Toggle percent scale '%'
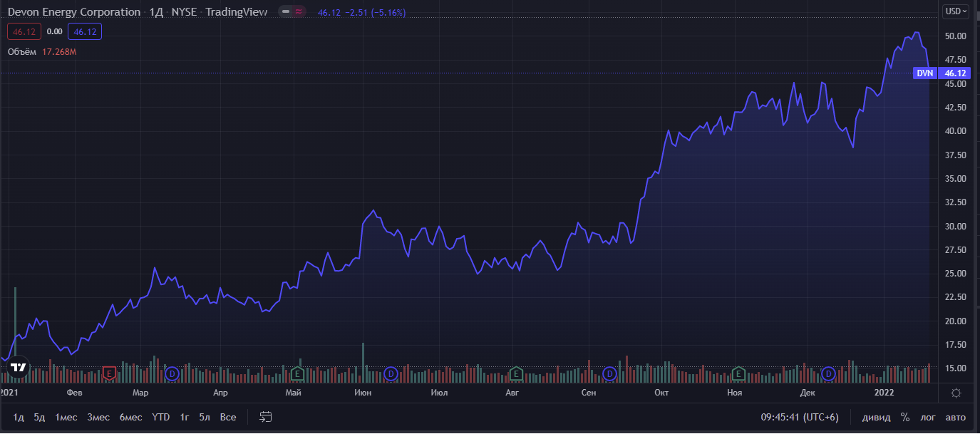 (x=905, y=417)
